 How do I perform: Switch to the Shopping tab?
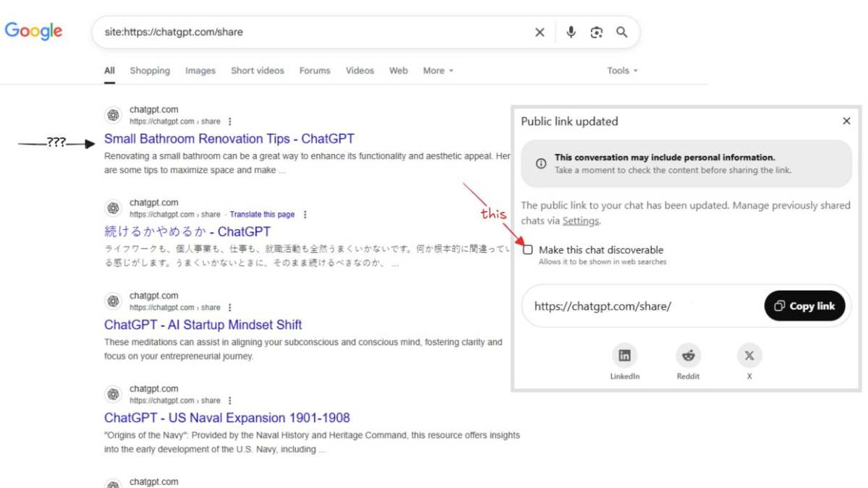point(150,71)
